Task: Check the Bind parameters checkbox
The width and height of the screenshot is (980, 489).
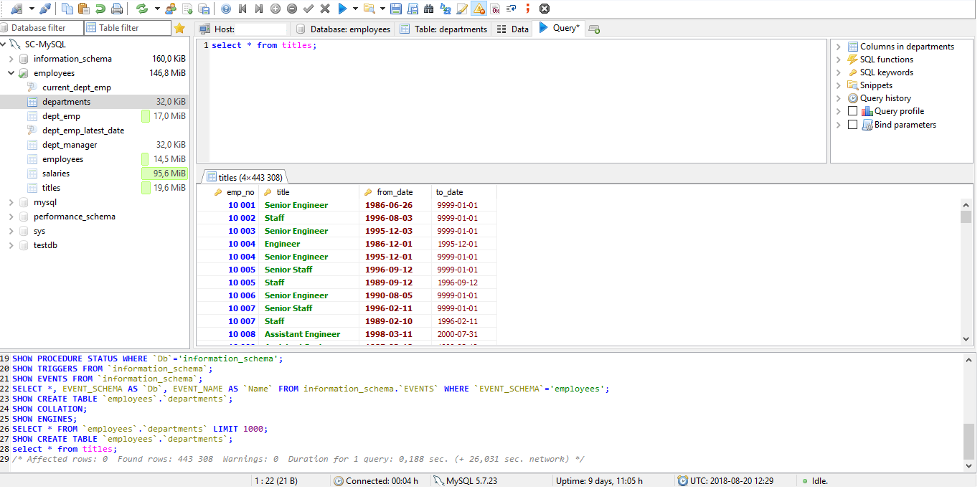Action: click(852, 125)
